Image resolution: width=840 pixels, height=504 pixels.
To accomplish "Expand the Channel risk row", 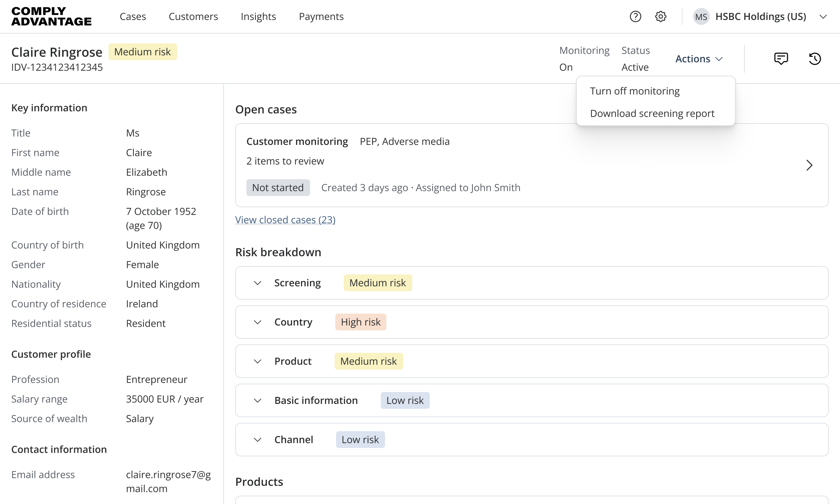I will (258, 440).
